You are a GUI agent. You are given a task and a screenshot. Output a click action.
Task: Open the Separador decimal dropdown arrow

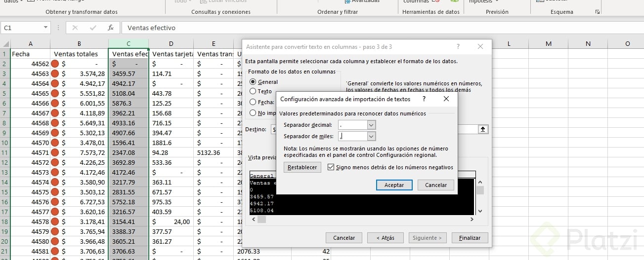(372, 125)
